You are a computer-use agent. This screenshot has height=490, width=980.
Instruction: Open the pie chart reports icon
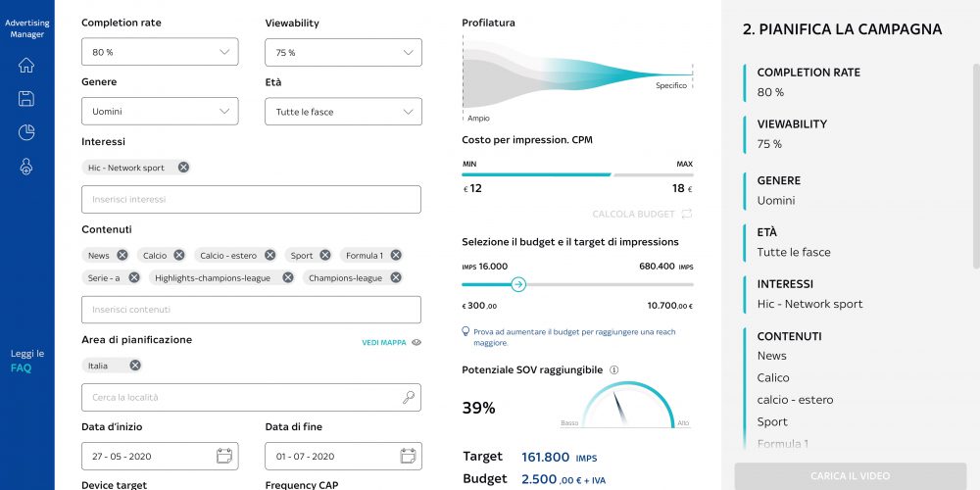tap(26, 132)
